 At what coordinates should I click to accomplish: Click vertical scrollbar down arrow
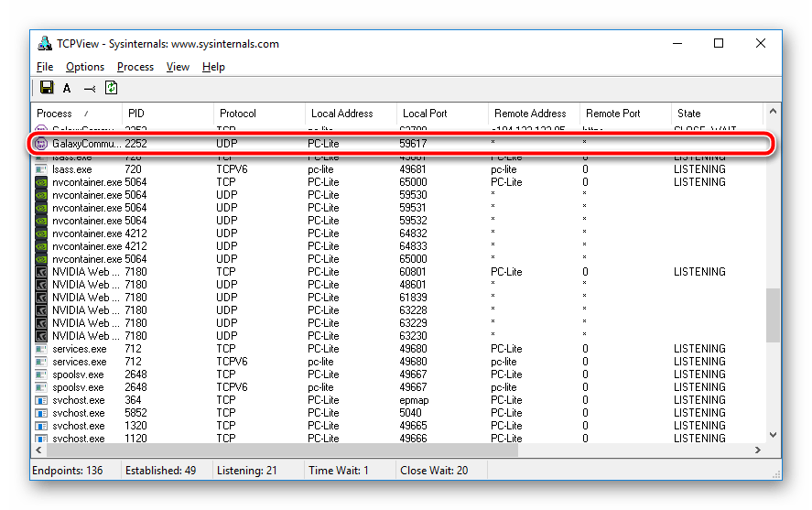774,436
